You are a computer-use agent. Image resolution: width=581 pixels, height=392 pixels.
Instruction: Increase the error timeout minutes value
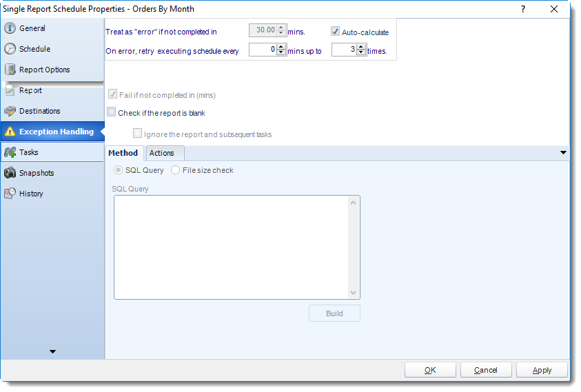point(281,28)
